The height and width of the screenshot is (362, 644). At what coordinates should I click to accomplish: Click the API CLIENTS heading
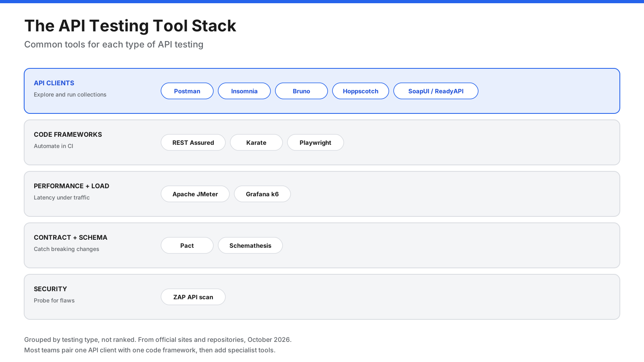(54, 83)
